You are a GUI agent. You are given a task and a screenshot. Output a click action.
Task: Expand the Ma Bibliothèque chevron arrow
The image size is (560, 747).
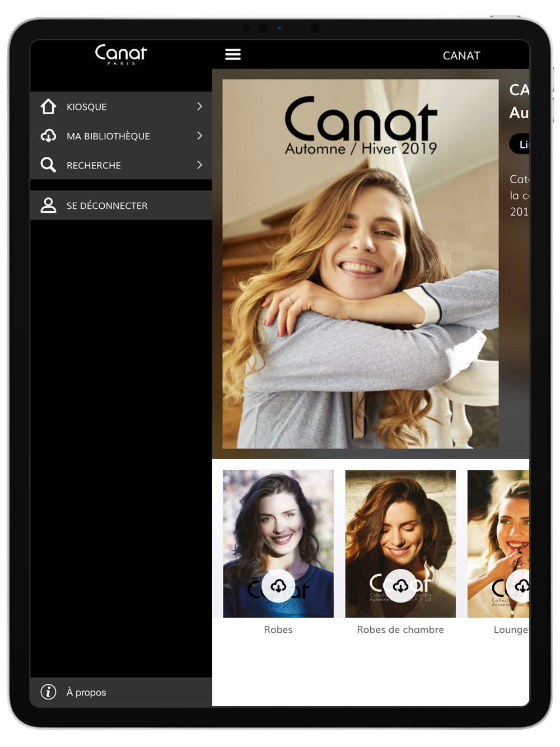tap(200, 136)
